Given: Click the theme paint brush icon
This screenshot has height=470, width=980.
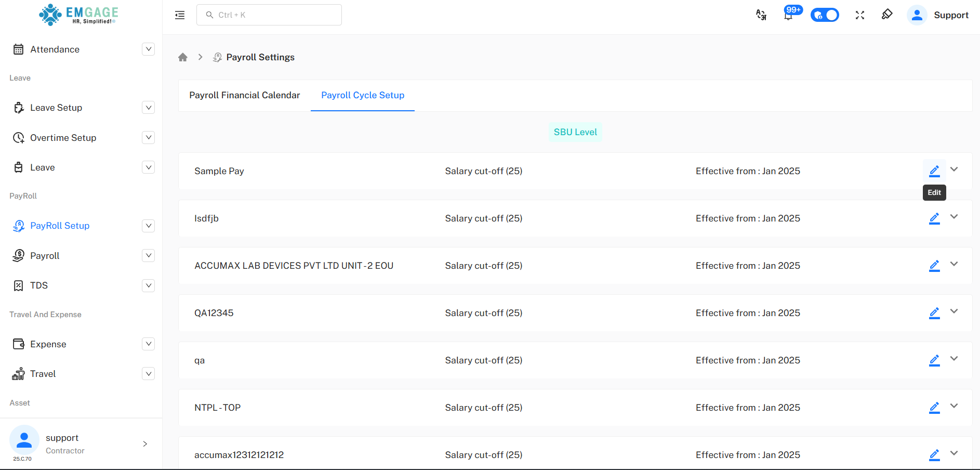Looking at the screenshot, I should coord(887,15).
